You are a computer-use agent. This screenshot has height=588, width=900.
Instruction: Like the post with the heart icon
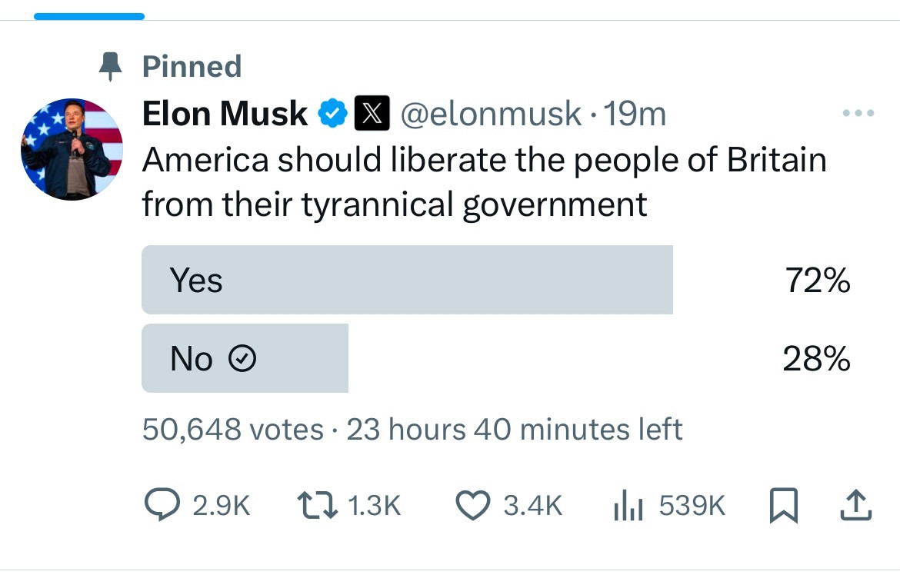point(473,506)
